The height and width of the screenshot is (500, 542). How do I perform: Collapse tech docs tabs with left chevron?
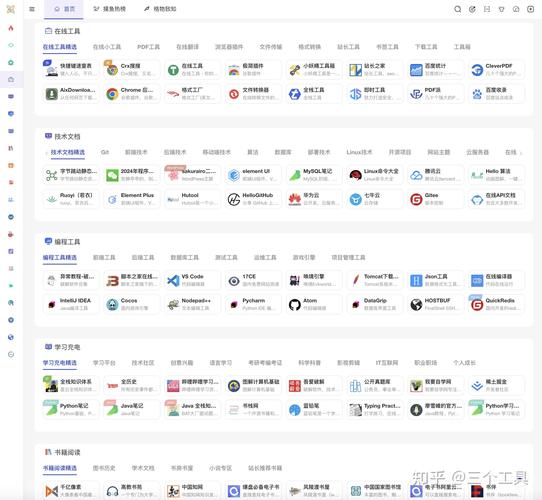point(46,152)
